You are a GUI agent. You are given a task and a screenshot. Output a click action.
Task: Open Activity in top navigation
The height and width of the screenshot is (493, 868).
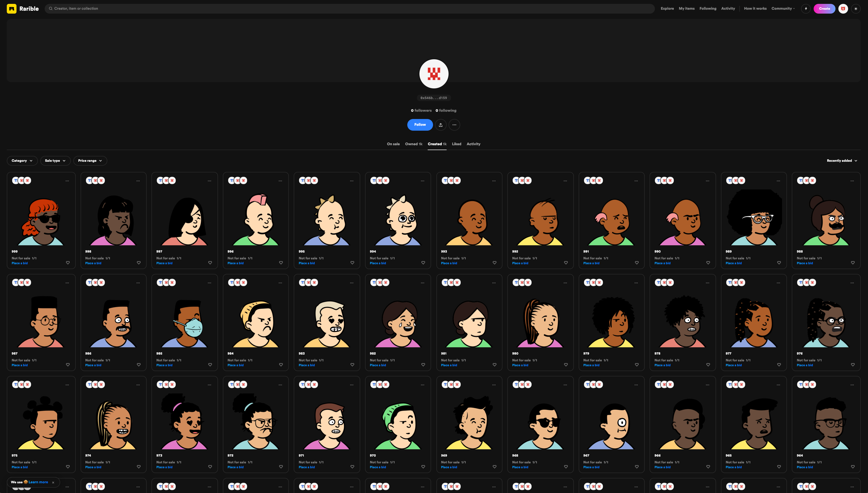(x=728, y=8)
